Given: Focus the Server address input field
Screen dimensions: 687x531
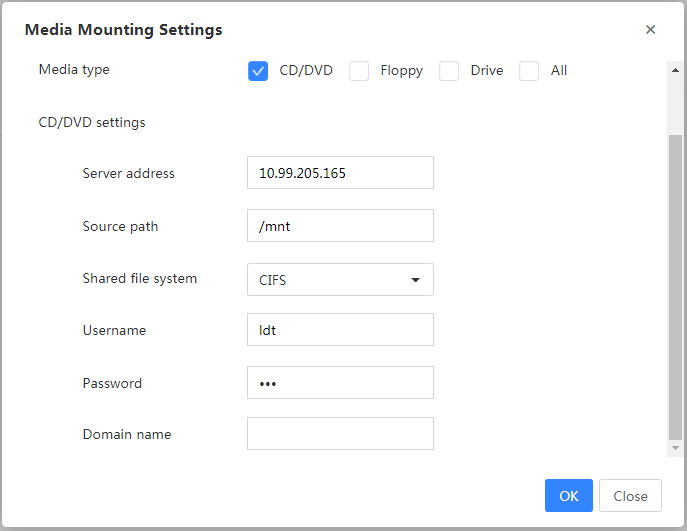Looking at the screenshot, I should 340,173.
